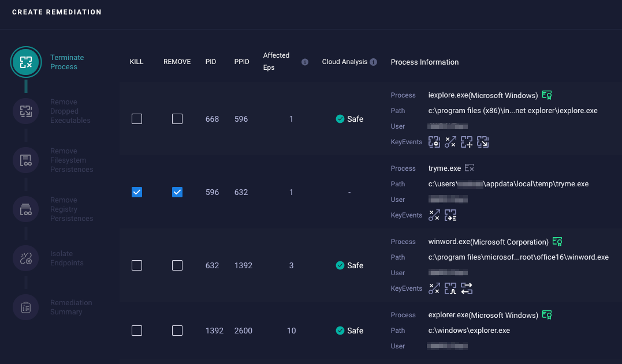Open the first KeyEvents icon for iexplore.exe
622x364 pixels.
434,142
